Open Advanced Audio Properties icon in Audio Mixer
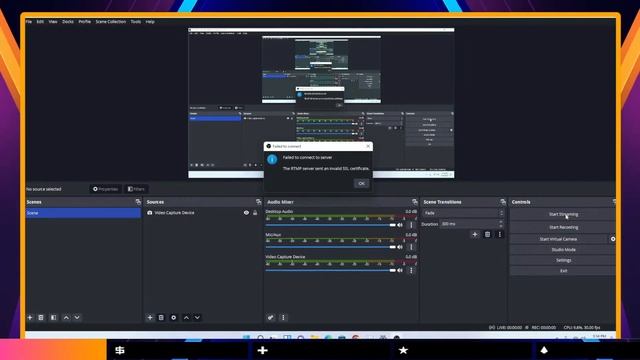640x360 pixels. [x=271, y=317]
